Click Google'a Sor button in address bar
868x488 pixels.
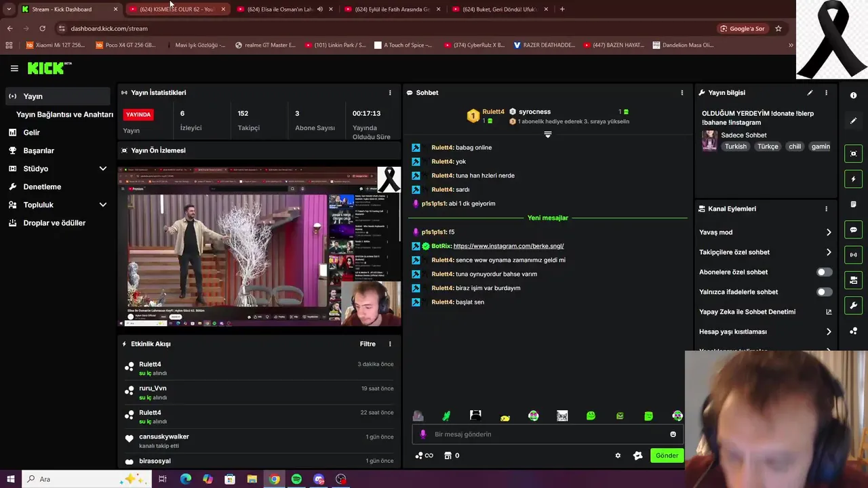[x=742, y=28]
